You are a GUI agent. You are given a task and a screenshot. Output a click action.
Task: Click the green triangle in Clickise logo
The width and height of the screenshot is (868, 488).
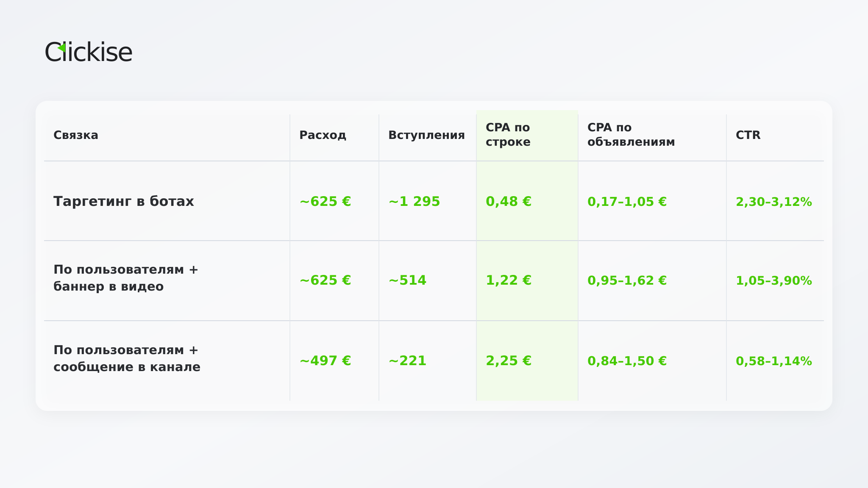click(61, 48)
